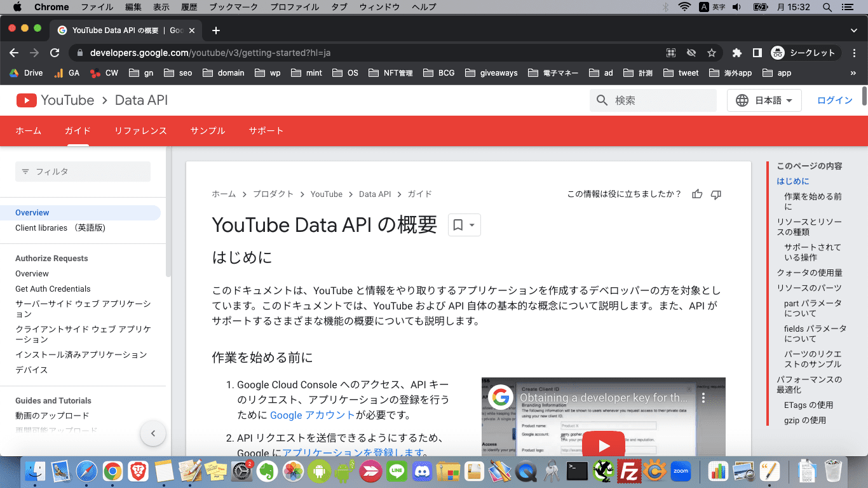The height and width of the screenshot is (488, 868).
Task: Open the giveaways bookmarks folder
Action: [491, 73]
